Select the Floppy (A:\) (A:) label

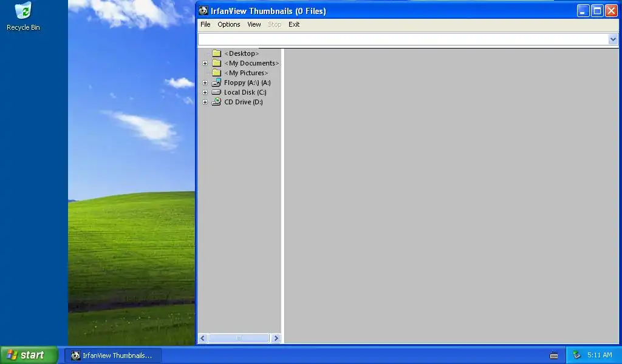click(x=247, y=83)
